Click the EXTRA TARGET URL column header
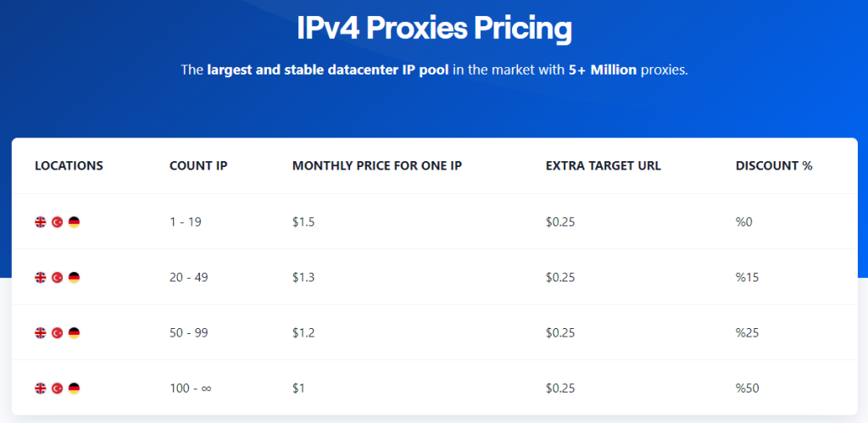The image size is (868, 423). (603, 166)
